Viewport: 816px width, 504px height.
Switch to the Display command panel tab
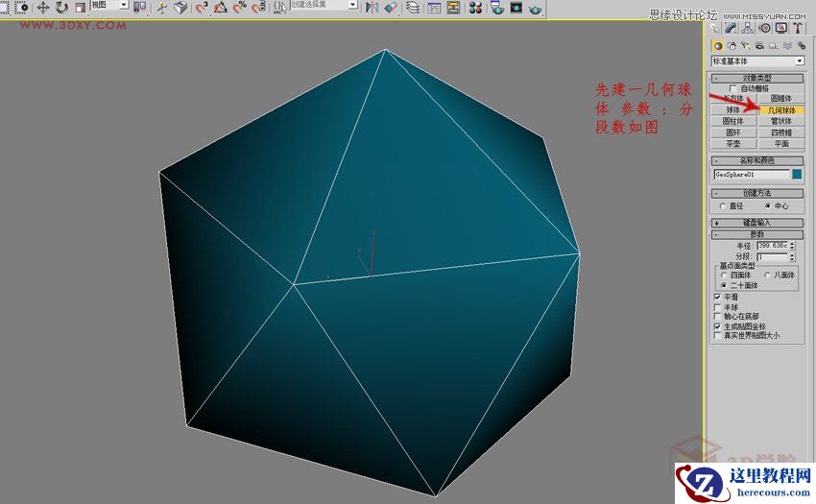[x=781, y=28]
